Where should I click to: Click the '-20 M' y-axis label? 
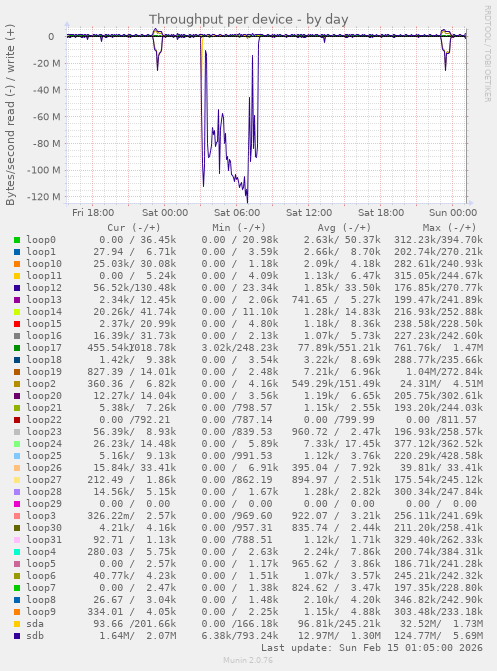pos(46,63)
